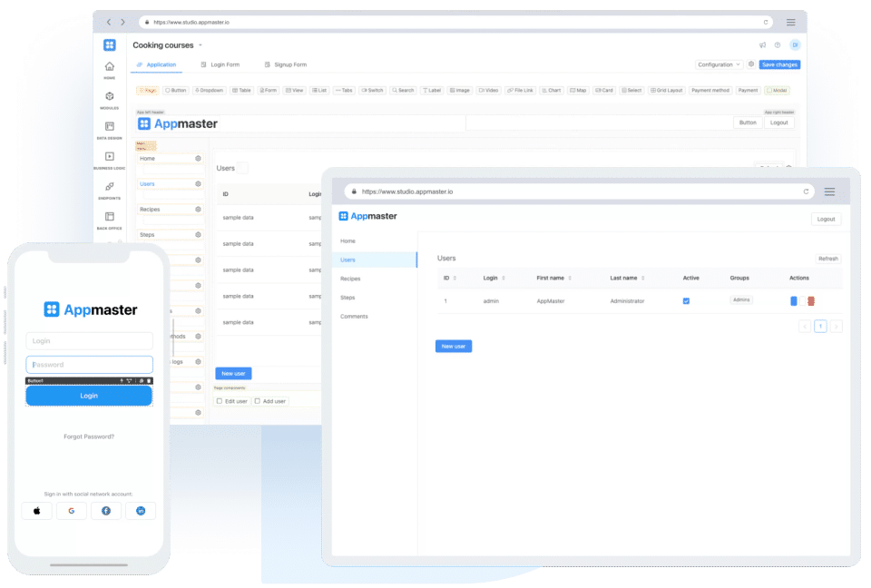Switch to the Signup Form tab

(x=286, y=65)
